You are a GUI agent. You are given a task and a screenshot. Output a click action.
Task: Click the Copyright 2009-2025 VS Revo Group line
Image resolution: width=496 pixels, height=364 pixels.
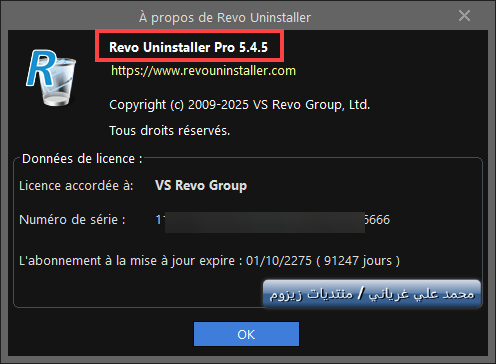coord(239,105)
